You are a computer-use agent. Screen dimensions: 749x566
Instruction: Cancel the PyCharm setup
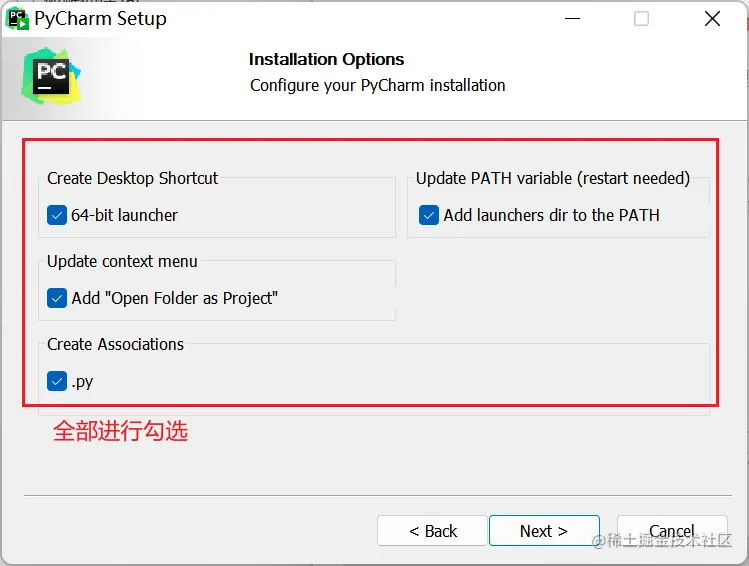click(672, 531)
